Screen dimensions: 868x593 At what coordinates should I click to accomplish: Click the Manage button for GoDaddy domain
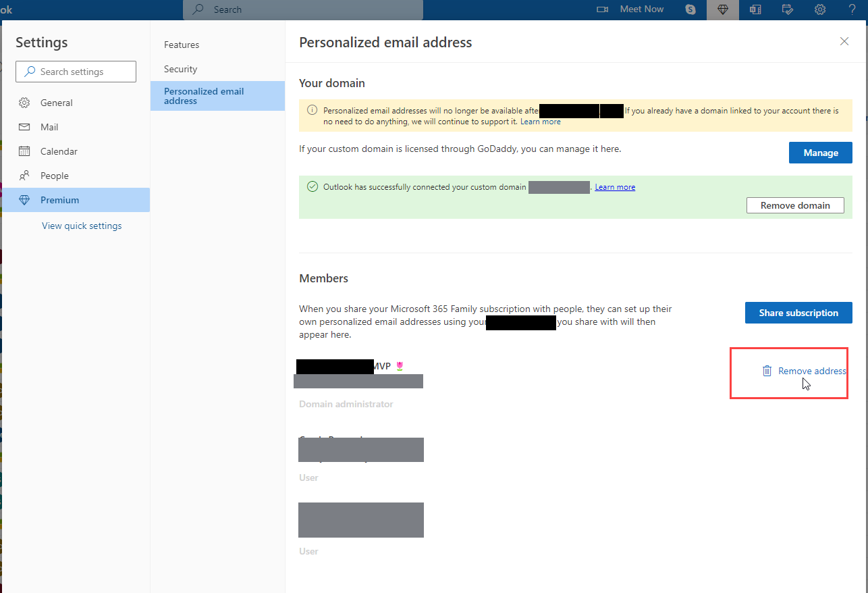pyautogui.click(x=820, y=152)
